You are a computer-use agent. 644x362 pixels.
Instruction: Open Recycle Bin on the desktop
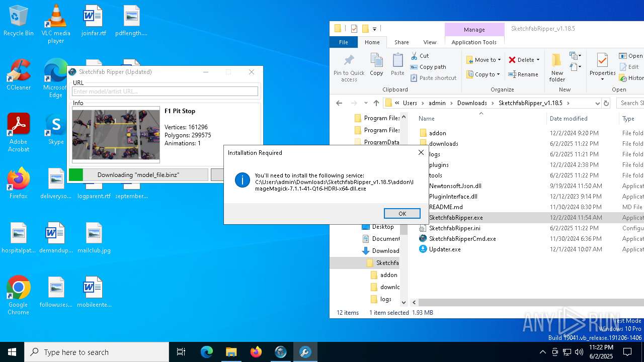coord(18,21)
